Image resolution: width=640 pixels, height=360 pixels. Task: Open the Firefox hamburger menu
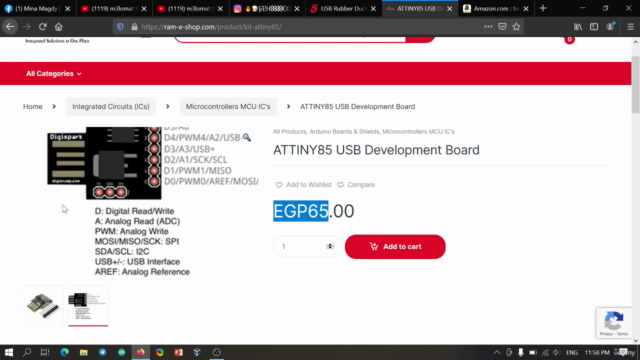pyautogui.click(x=631, y=27)
